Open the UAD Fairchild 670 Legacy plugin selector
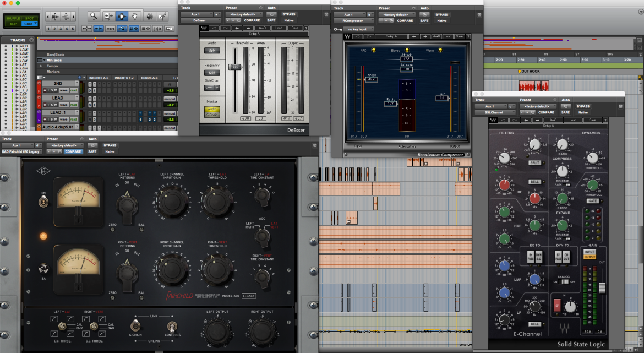The image size is (644, 353). (x=22, y=151)
